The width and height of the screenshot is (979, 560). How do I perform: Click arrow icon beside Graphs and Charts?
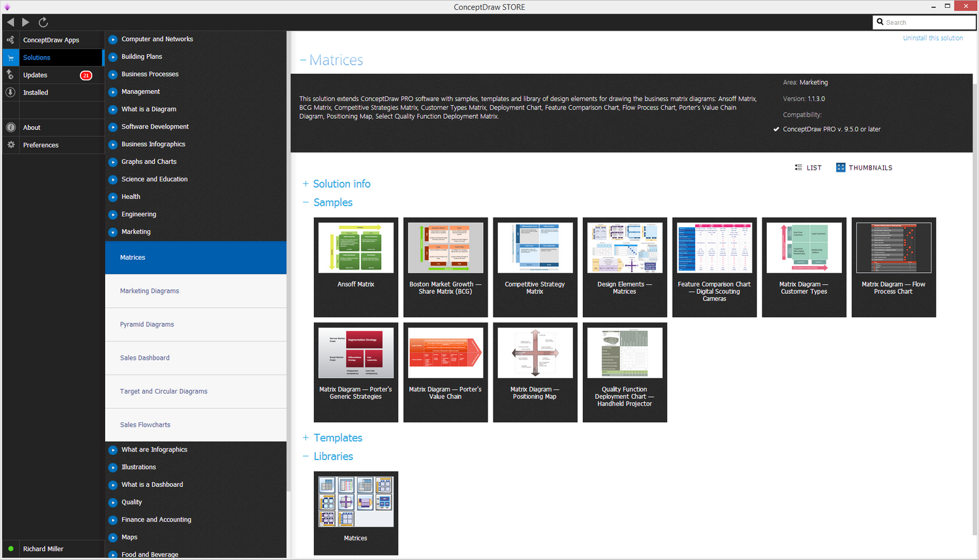(x=113, y=162)
